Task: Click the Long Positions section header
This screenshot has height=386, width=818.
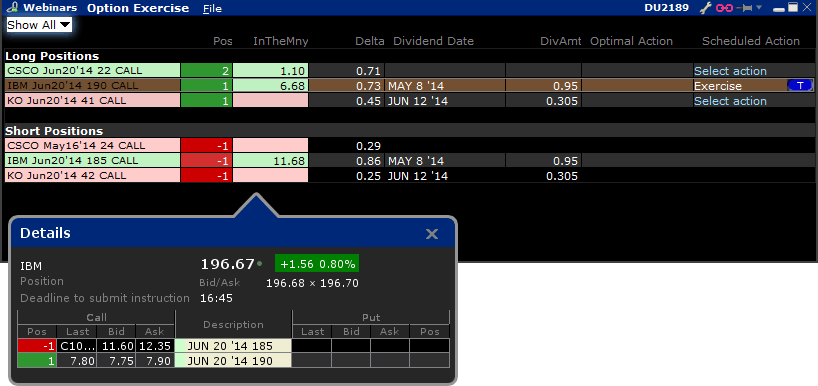Action: (x=52, y=56)
